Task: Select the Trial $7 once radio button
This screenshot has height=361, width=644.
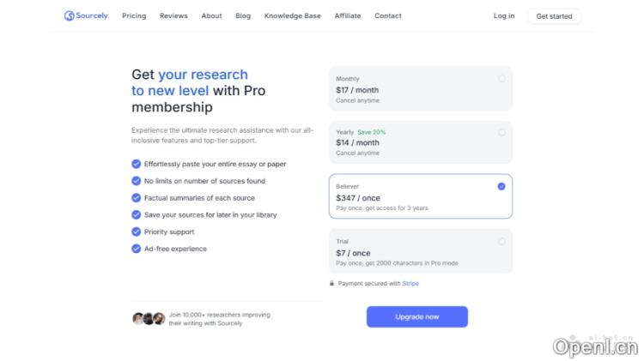Action: coord(501,241)
